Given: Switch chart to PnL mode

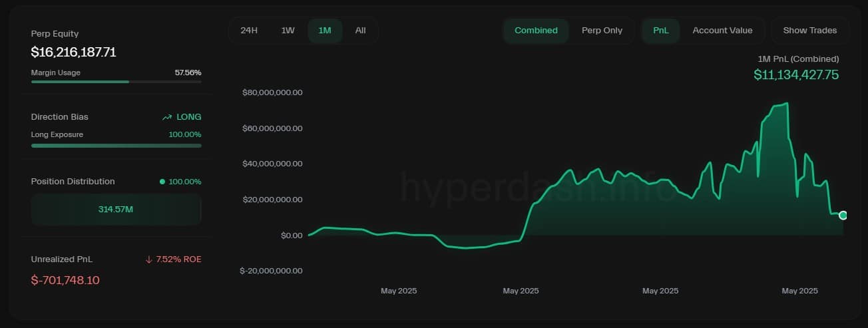Looking at the screenshot, I should pos(660,31).
